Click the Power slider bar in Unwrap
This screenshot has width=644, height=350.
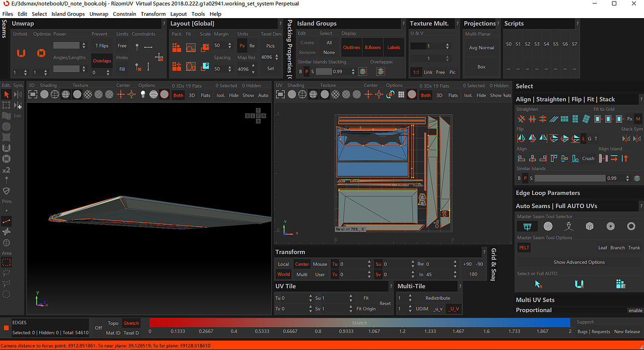pyautogui.click(x=66, y=45)
